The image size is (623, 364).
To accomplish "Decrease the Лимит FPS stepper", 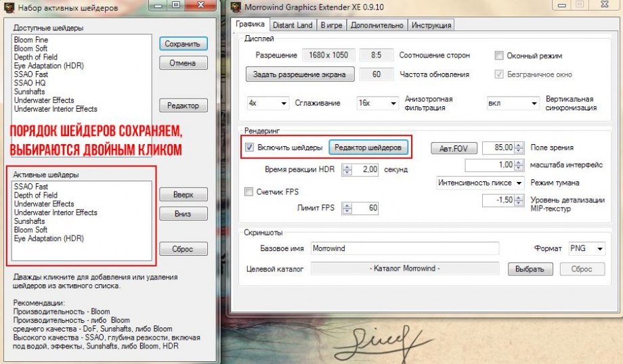I will coord(347,211).
